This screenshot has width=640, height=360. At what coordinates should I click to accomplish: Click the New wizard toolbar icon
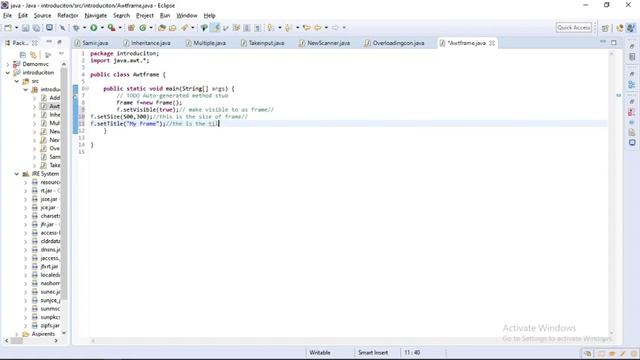8,28
